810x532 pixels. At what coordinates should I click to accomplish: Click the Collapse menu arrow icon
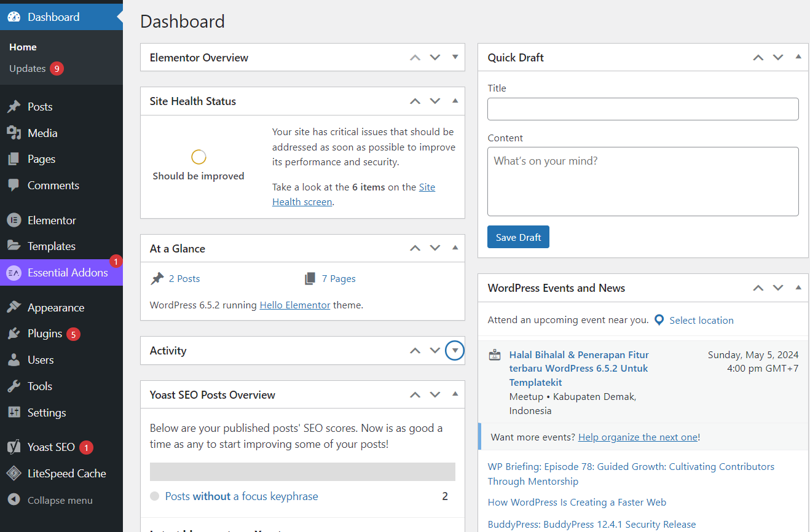pyautogui.click(x=14, y=500)
